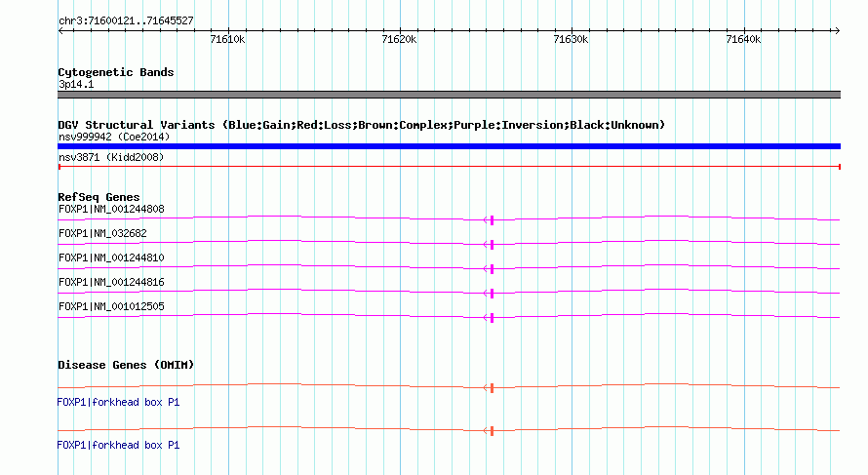Select the RefSeq Genes track title
Image resolution: width=868 pixels, height=475 pixels.
[99, 197]
